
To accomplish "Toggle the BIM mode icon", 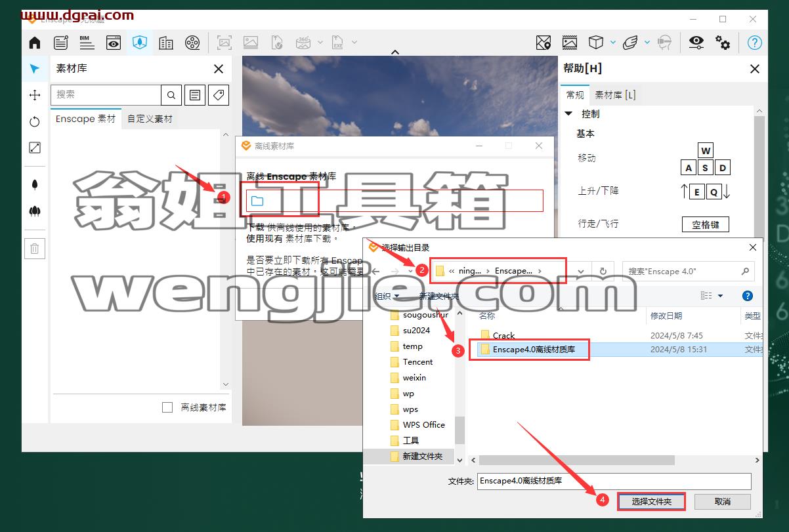I will click(x=87, y=43).
